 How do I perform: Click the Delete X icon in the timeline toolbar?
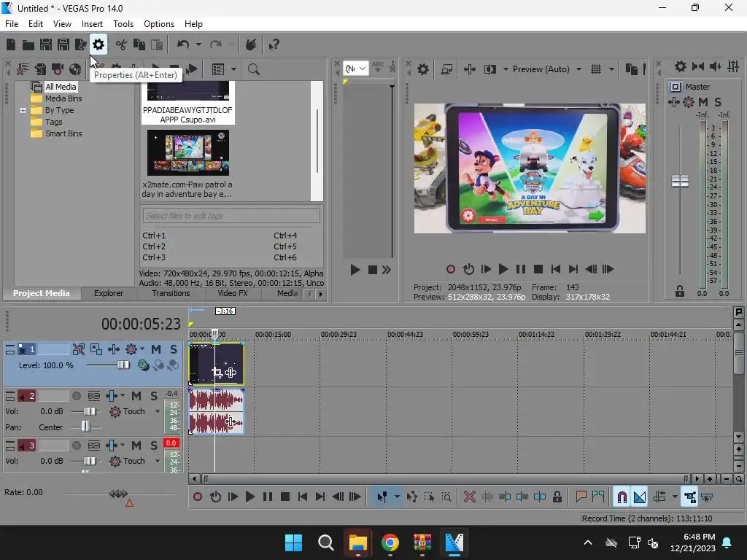(469, 497)
